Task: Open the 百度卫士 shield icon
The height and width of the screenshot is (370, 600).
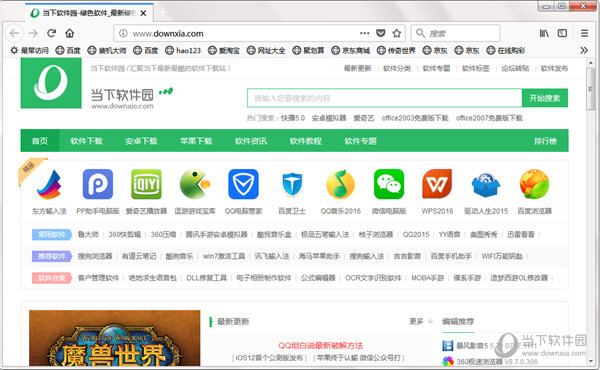Action: 292,184
